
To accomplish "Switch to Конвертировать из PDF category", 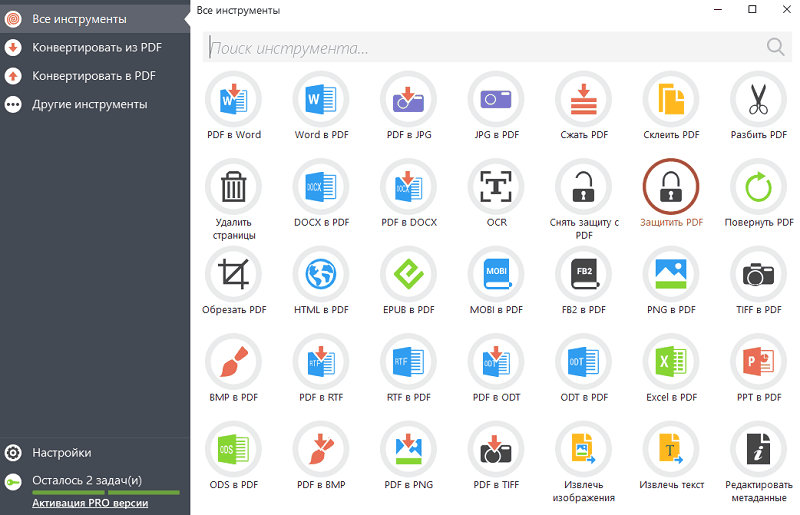I will 96,47.
